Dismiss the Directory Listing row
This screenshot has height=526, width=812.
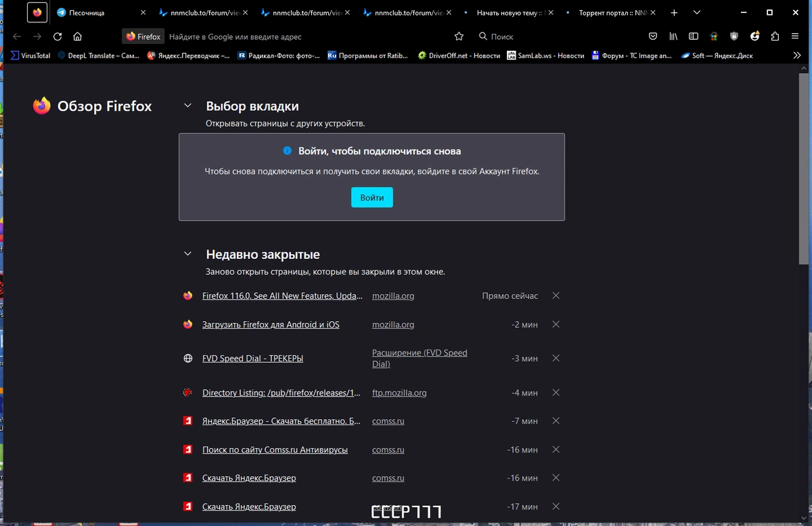[556, 393]
